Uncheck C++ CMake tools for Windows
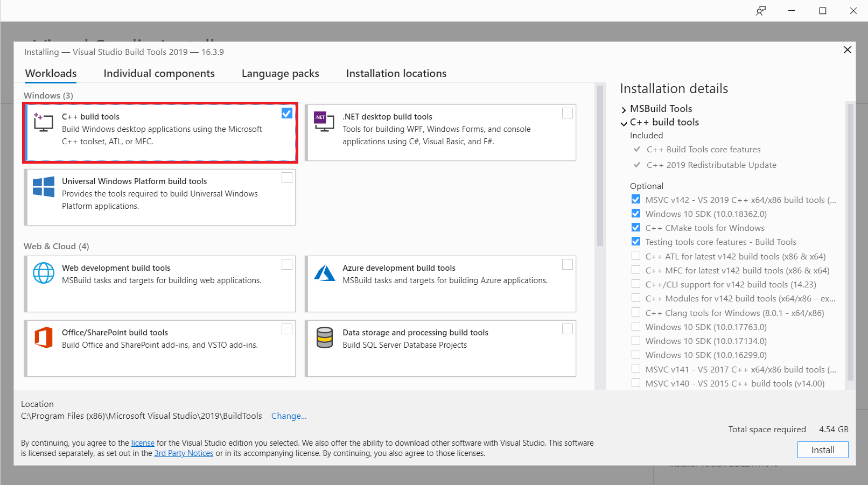 point(636,227)
